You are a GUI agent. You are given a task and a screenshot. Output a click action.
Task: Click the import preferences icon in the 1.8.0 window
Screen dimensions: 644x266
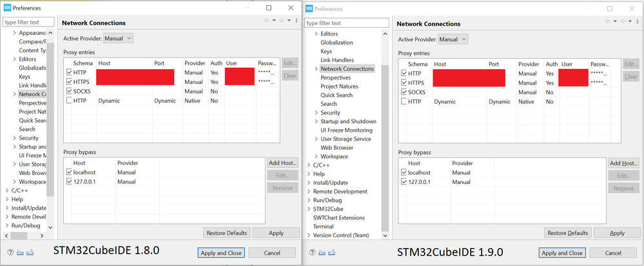pyautogui.click(x=20, y=252)
